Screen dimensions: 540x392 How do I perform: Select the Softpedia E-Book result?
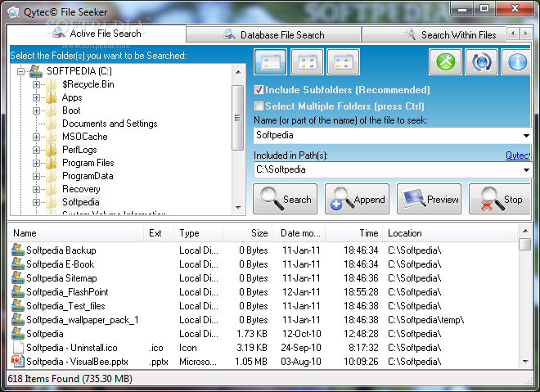click(x=61, y=264)
